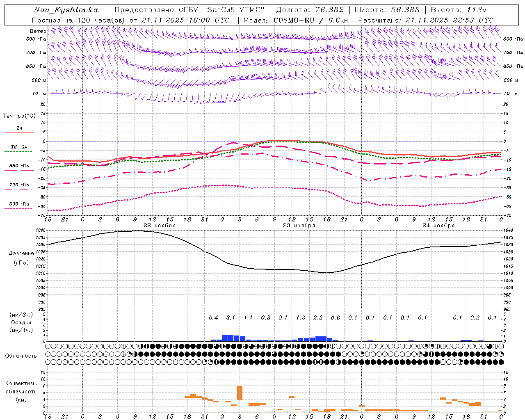Click the 700 гПа temperature legend line sample

(x=18, y=189)
